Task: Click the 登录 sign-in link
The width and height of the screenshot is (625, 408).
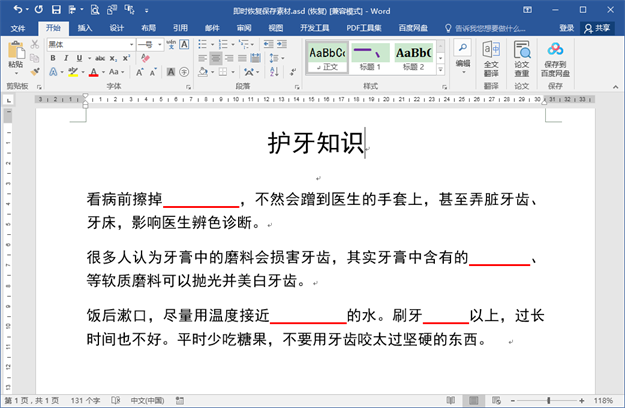Action: coord(567,28)
